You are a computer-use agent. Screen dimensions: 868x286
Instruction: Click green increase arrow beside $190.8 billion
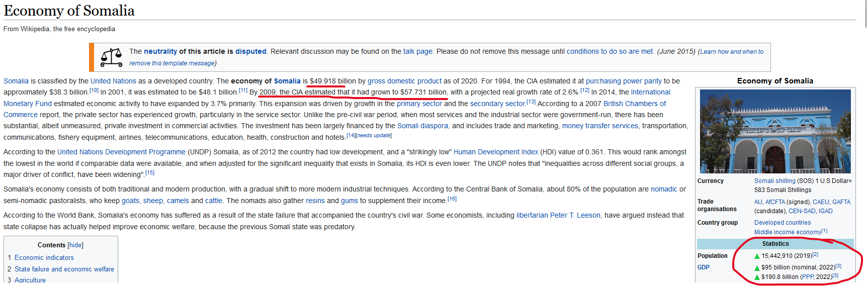coord(757,277)
